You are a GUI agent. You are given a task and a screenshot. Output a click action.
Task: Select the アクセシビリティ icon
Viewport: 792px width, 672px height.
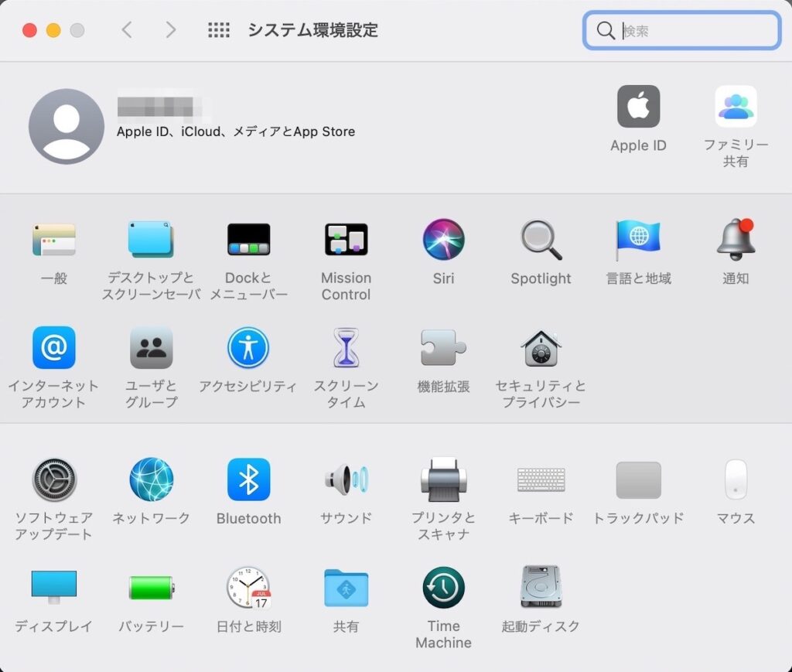click(x=248, y=348)
